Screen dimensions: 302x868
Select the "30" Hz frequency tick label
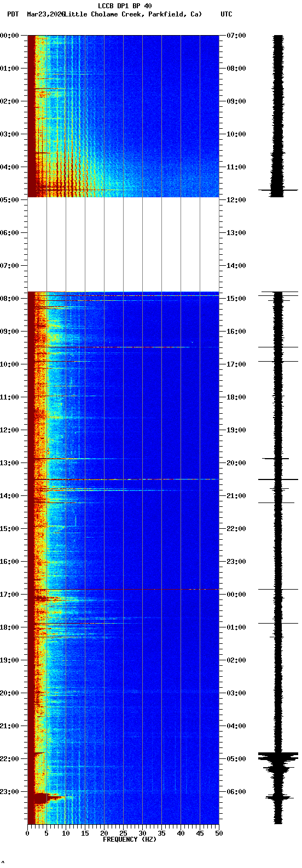142,833
